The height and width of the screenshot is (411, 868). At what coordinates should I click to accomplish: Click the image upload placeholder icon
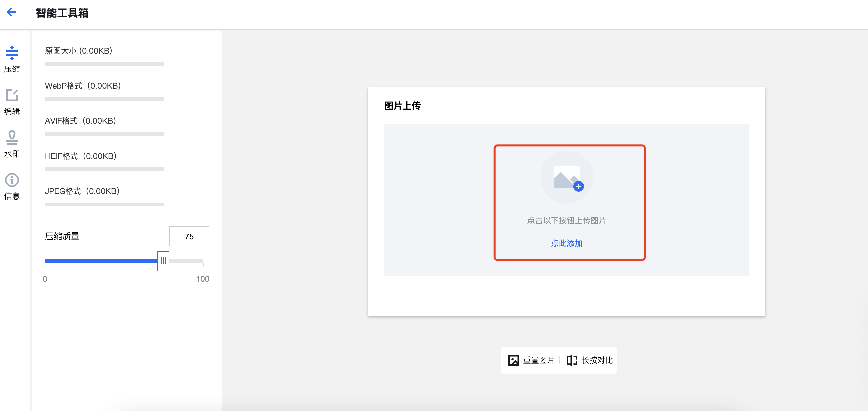(567, 177)
